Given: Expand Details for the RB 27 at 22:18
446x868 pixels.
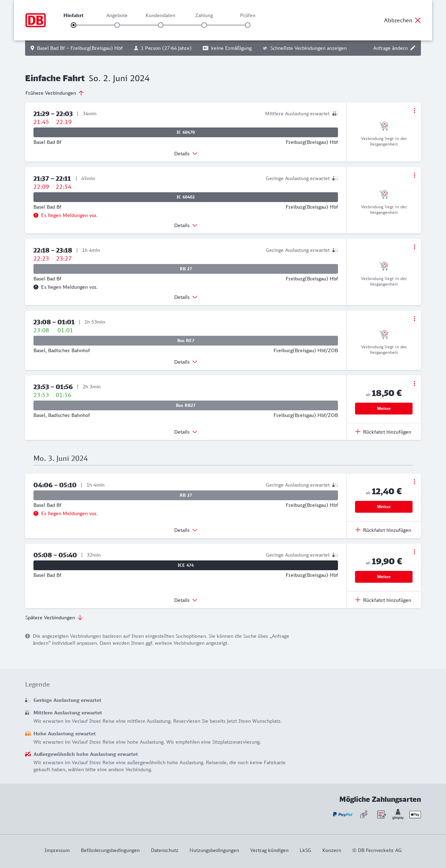Looking at the screenshot, I should [x=186, y=297].
